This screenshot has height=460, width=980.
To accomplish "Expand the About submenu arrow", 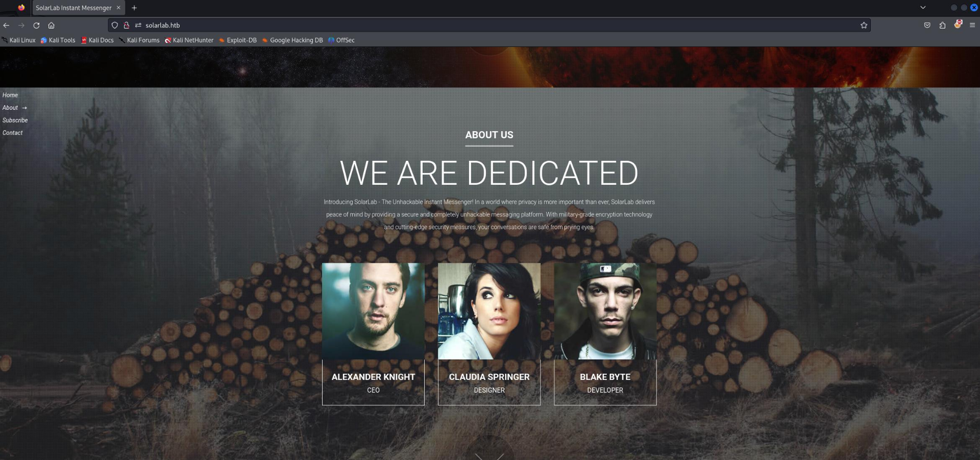I will pos(24,108).
